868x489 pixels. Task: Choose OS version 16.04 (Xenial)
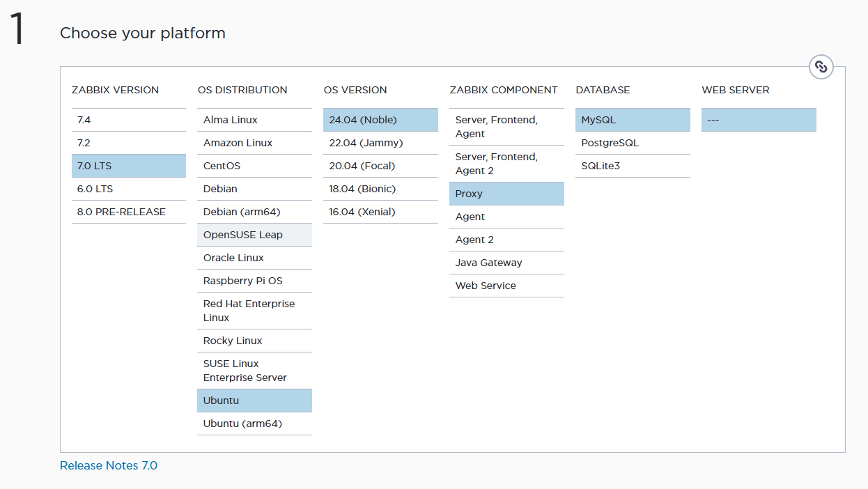tap(380, 212)
